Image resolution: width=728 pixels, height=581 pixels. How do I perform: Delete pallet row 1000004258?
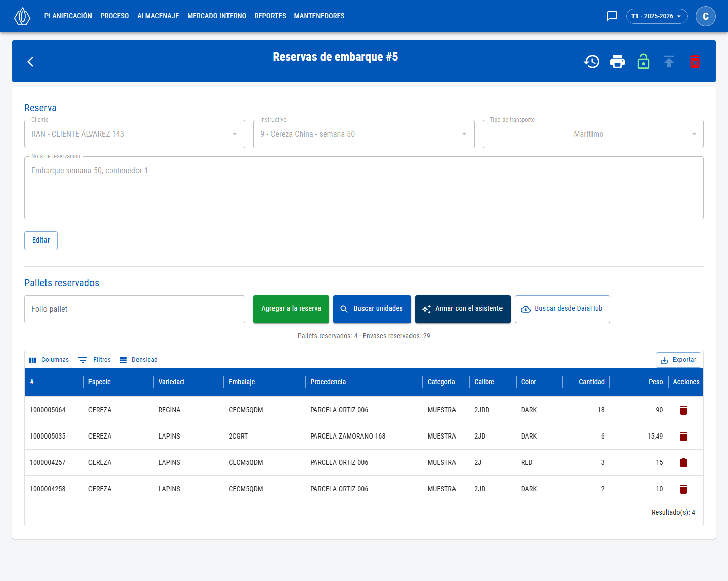(x=684, y=489)
